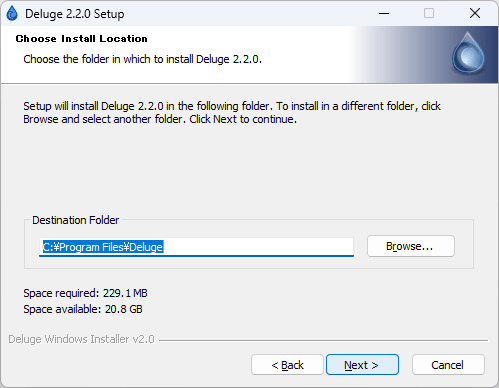499x388 pixels.
Task: Cancel the Deluge installation
Action: pos(448,365)
